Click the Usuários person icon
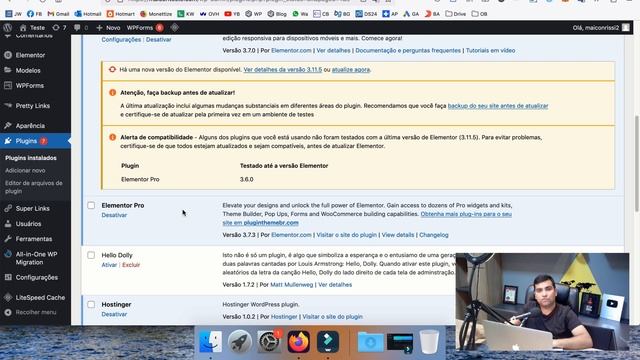640x360 pixels. point(8,224)
